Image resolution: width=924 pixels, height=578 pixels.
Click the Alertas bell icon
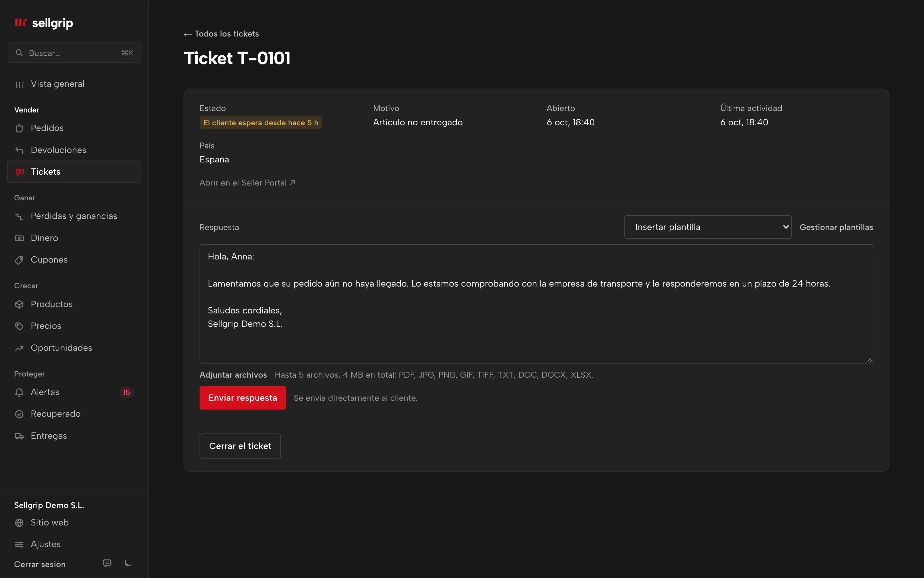point(19,392)
